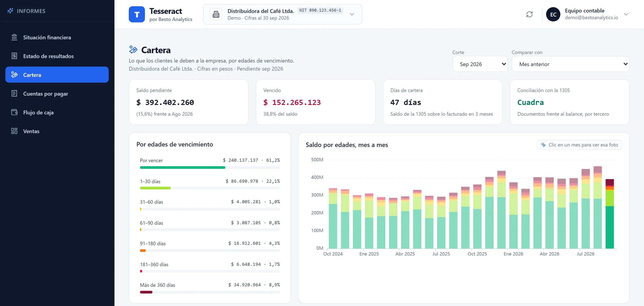Click the blue Tesseract T logo
Image resolution: width=644 pixels, height=306 pixels.
coord(137,14)
